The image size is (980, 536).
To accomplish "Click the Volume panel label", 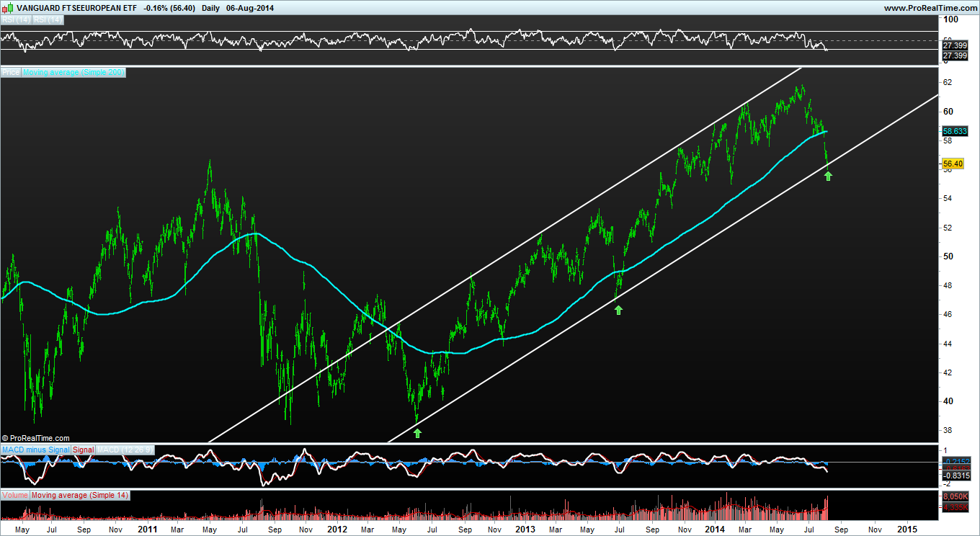I will (x=15, y=496).
